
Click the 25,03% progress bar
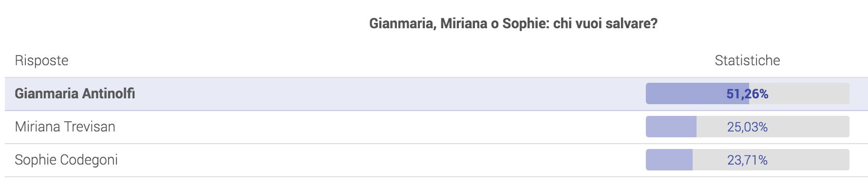(748, 127)
